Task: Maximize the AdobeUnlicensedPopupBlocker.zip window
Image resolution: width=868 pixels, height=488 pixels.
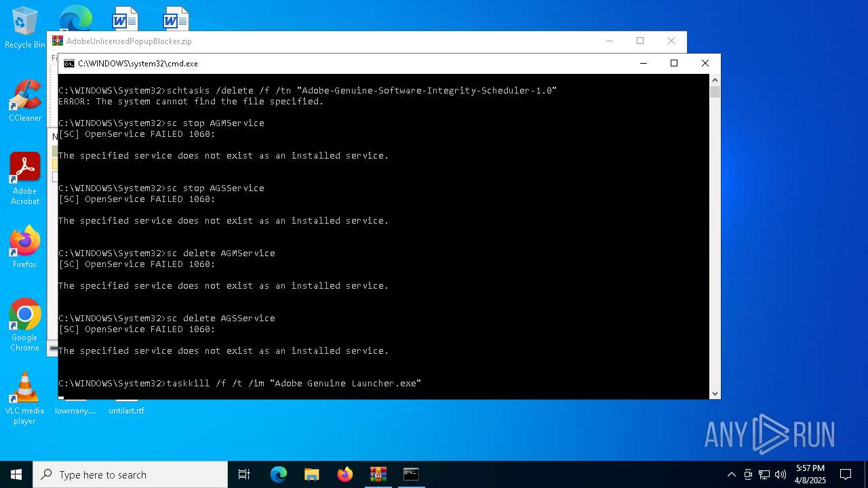Action: pos(640,41)
